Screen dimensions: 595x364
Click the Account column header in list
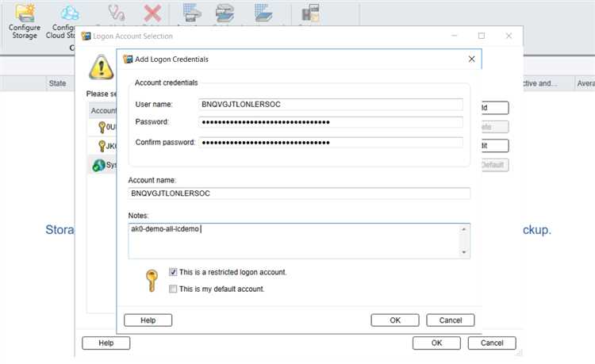(x=103, y=110)
